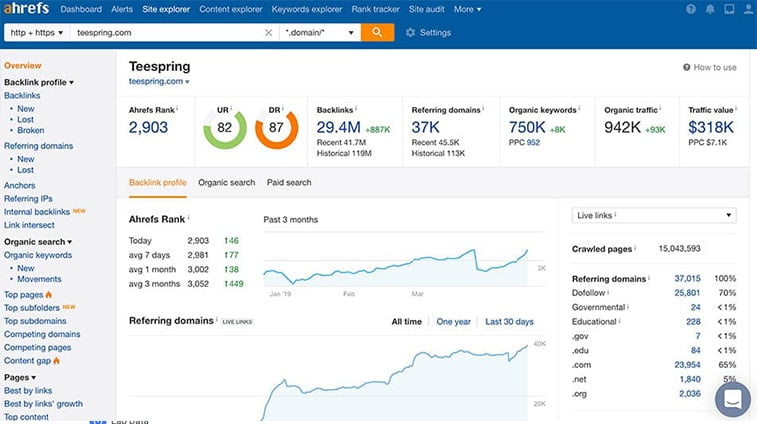The height and width of the screenshot is (424, 757).
Task: Open Rank tracker in top navigation
Action: [376, 9]
